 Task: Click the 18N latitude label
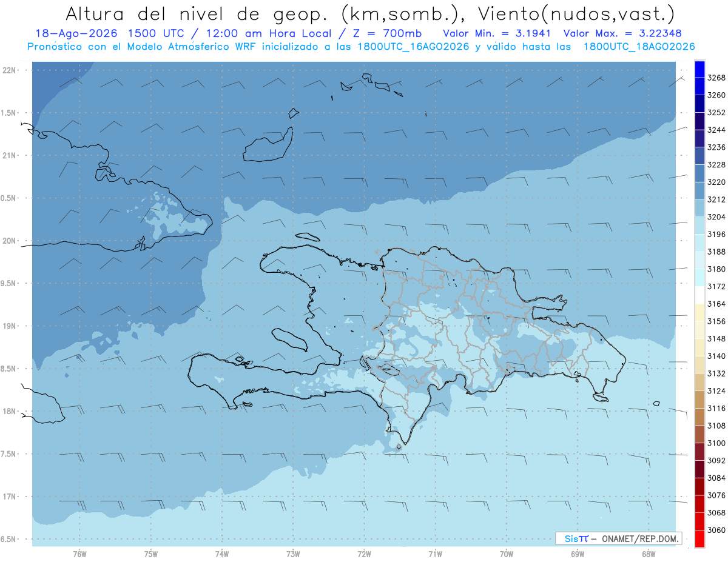pos(9,411)
